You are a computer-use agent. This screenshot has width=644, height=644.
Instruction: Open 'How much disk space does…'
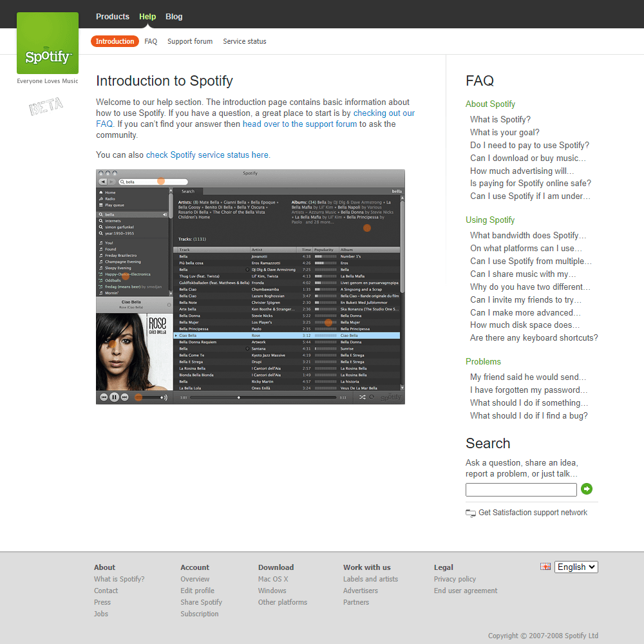point(525,325)
